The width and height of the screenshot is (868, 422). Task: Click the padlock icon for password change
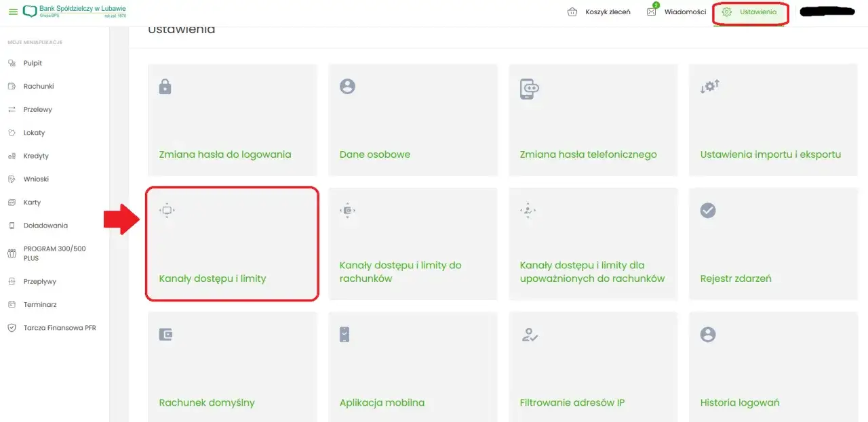click(x=165, y=87)
